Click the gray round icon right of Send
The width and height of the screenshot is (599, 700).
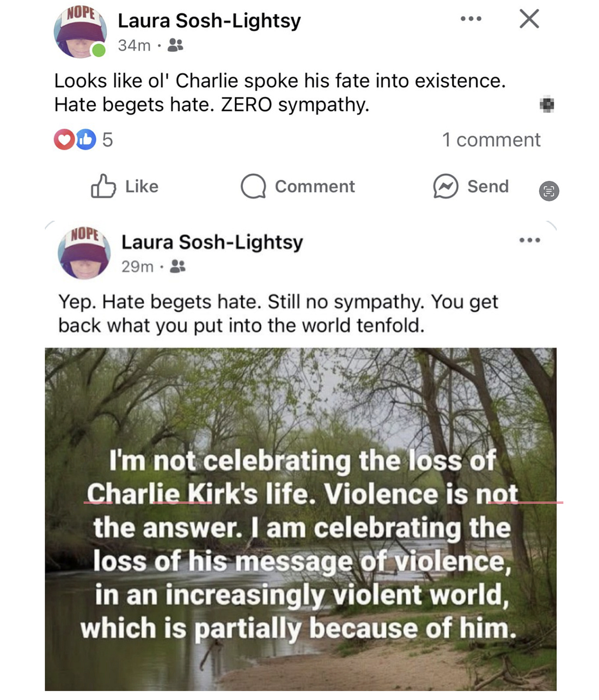point(548,191)
